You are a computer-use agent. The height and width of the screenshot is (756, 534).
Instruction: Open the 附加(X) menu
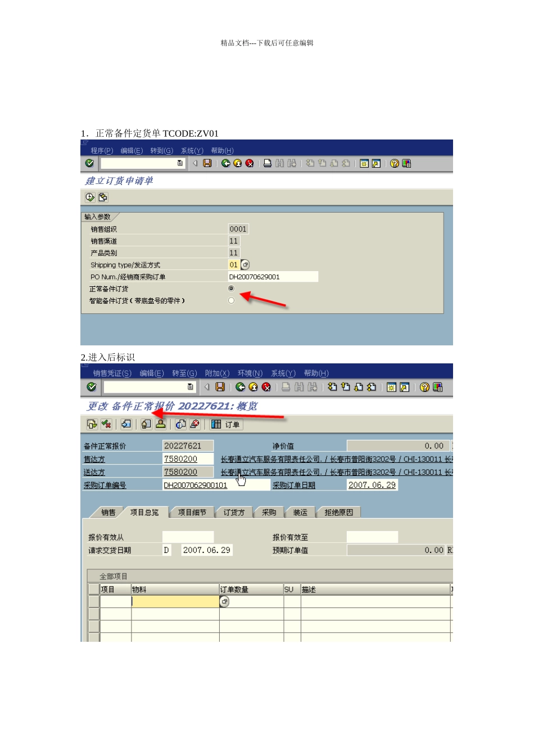[217, 373]
